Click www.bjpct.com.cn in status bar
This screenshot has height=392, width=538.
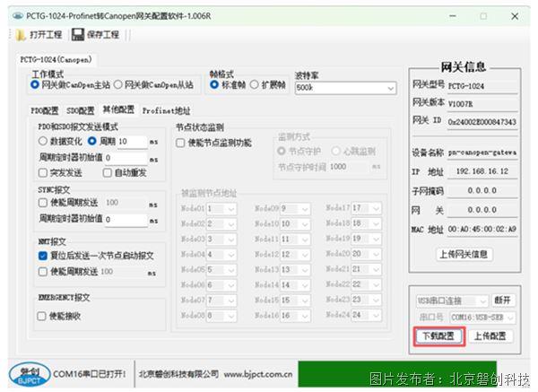(258, 374)
